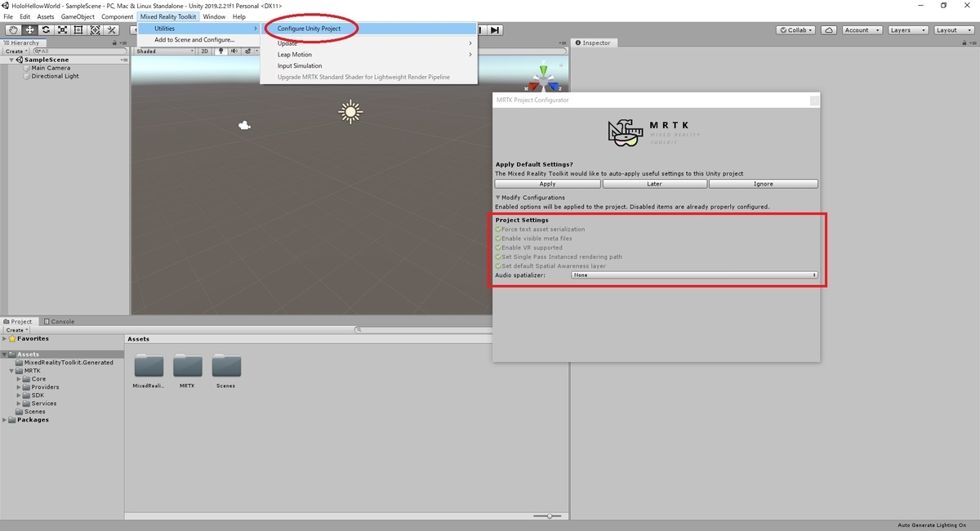Image resolution: width=980 pixels, height=531 pixels.
Task: Open SampleScene context options icon
Action: (122, 60)
